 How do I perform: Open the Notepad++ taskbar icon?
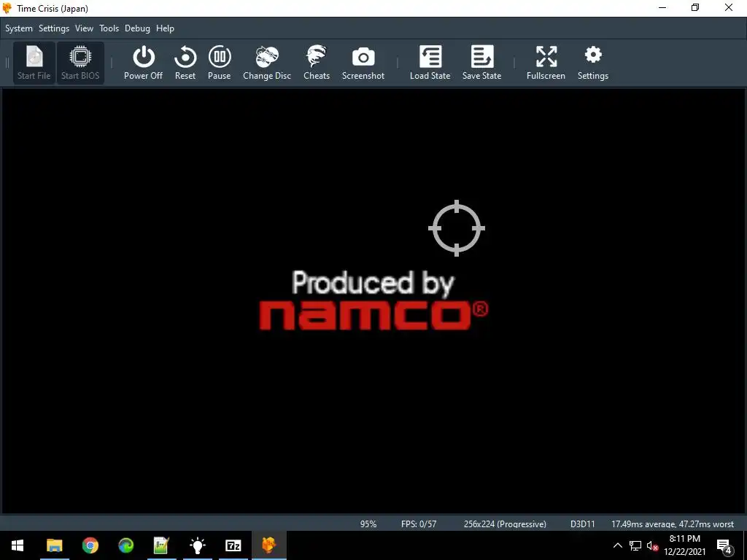(x=161, y=545)
